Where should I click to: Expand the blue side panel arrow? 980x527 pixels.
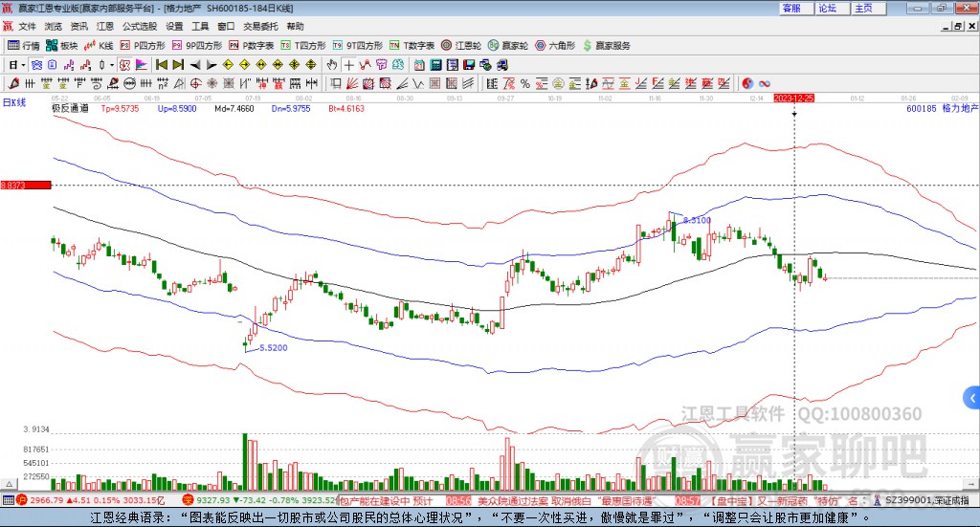pyautogui.click(x=972, y=398)
